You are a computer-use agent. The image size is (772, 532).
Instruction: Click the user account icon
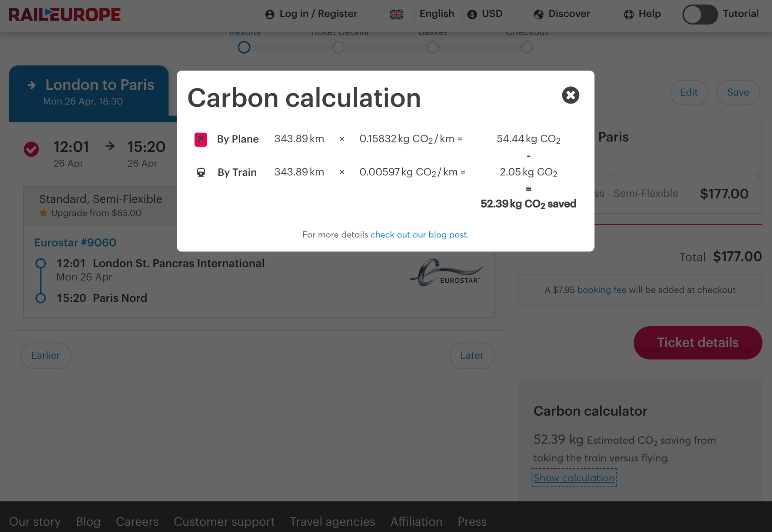tap(270, 15)
